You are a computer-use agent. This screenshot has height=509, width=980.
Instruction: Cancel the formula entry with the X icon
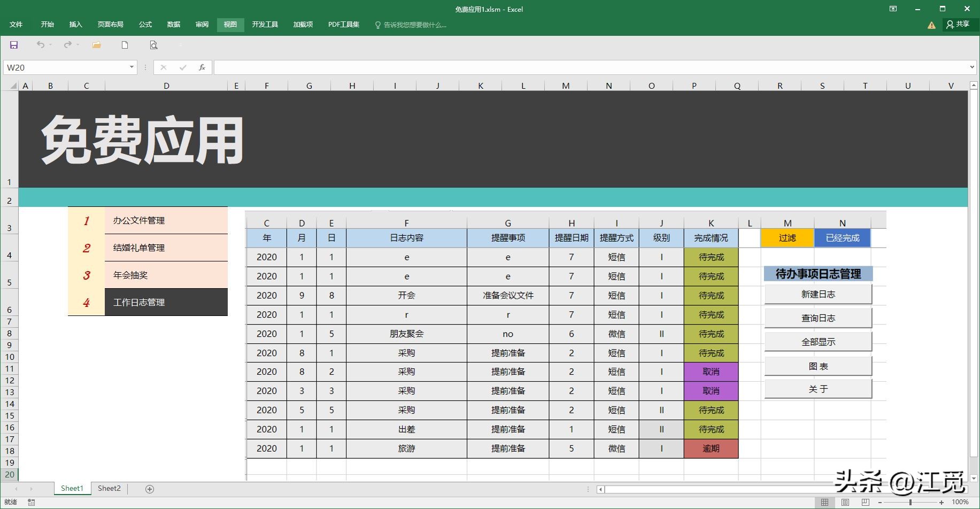pyautogui.click(x=164, y=67)
